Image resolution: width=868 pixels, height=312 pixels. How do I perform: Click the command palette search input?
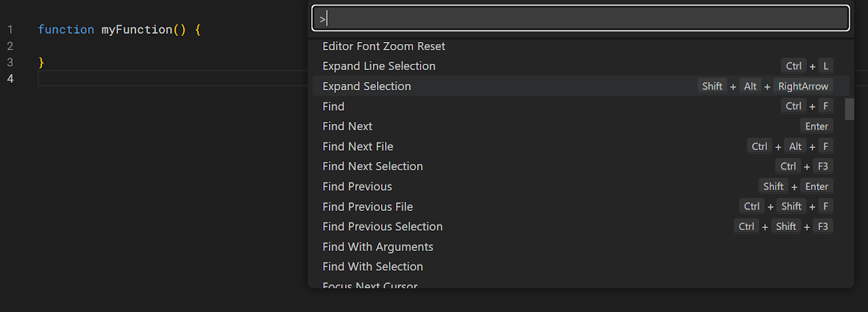click(580, 18)
